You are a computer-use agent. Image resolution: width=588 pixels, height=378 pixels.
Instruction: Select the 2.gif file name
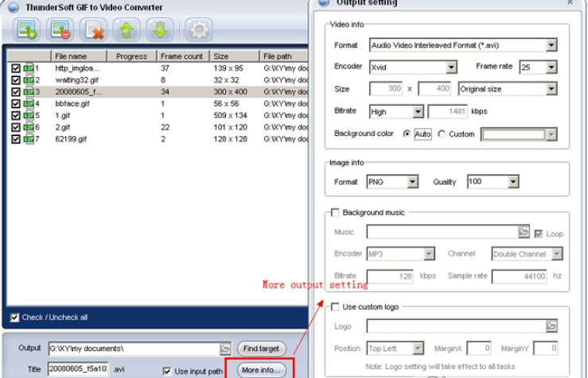coord(63,127)
